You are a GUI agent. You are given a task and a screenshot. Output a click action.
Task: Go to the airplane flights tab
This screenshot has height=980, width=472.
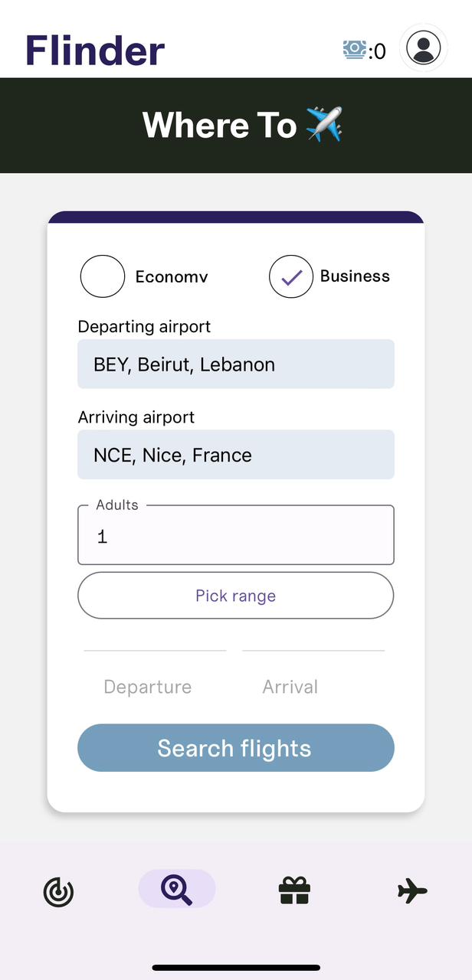412,890
